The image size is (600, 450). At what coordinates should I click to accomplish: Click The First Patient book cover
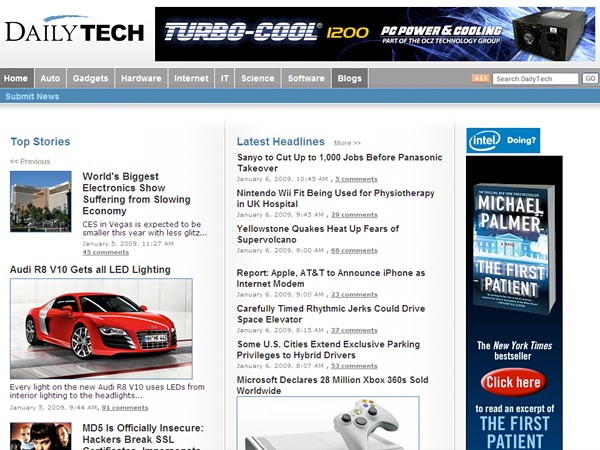(x=514, y=249)
